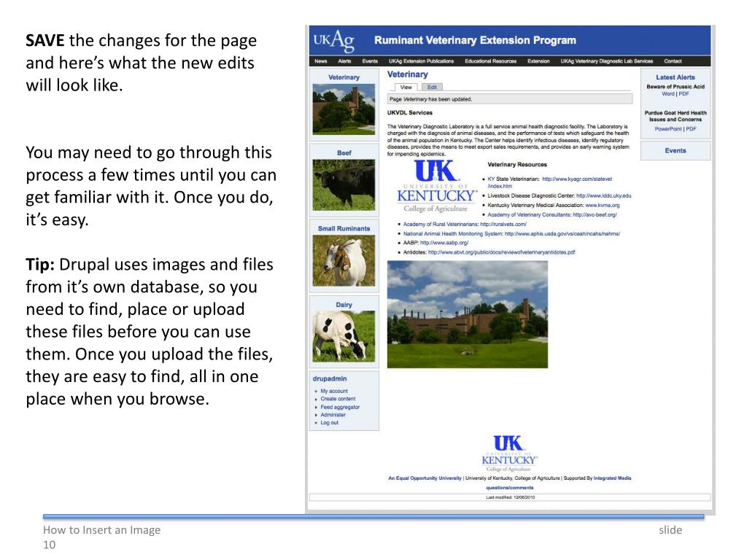Download Prussic Acid PDF file
This screenshot has width=747, height=560.
(x=684, y=94)
